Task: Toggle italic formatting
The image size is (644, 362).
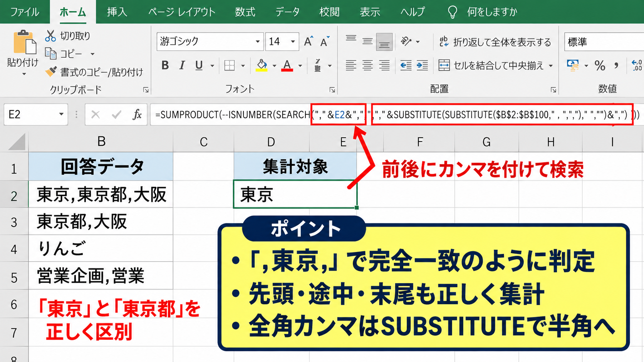Action: pos(182,65)
